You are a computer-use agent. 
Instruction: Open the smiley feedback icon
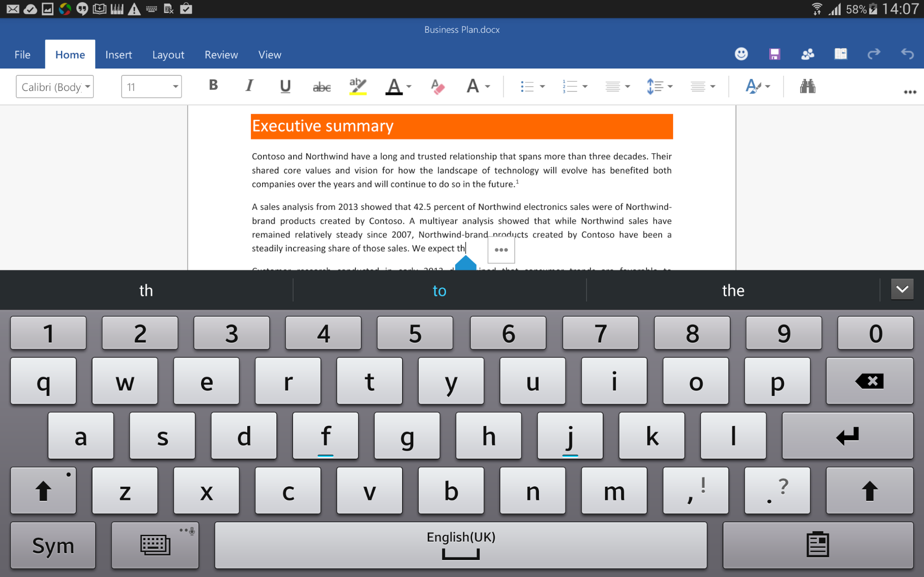(x=741, y=55)
